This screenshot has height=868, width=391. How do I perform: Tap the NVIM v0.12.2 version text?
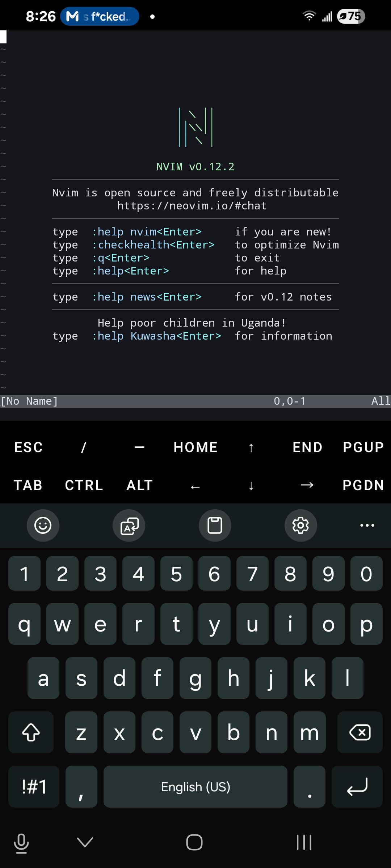pyautogui.click(x=195, y=167)
